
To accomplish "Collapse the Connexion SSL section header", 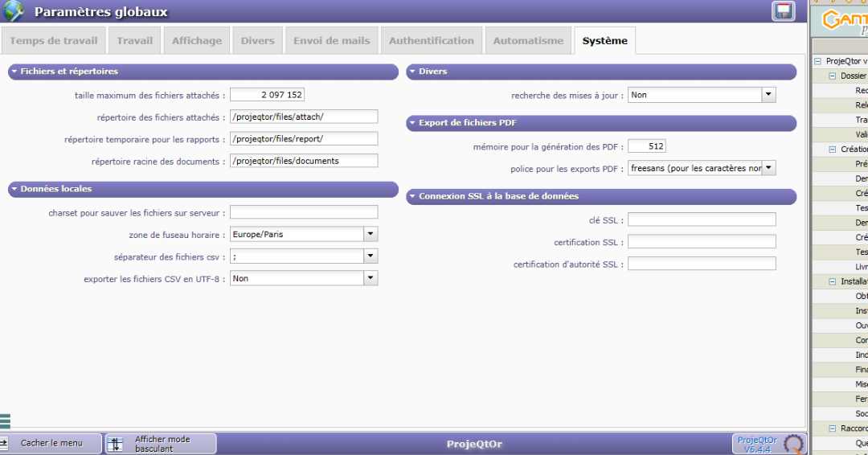I will click(x=412, y=196).
